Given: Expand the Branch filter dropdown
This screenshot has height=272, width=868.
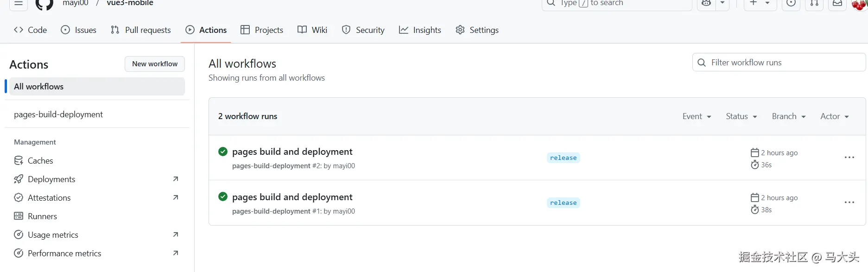Looking at the screenshot, I should [788, 116].
